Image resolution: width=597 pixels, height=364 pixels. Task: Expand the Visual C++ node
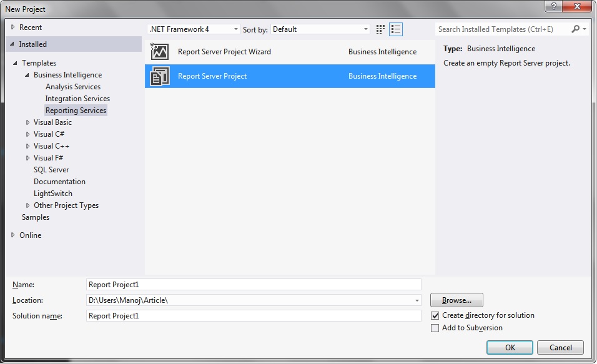click(27, 146)
